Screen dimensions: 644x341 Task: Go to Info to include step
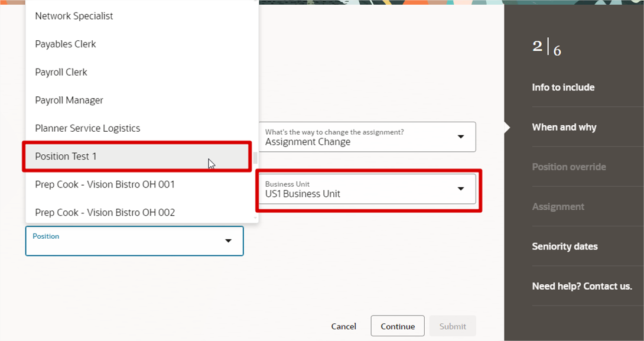pos(564,87)
